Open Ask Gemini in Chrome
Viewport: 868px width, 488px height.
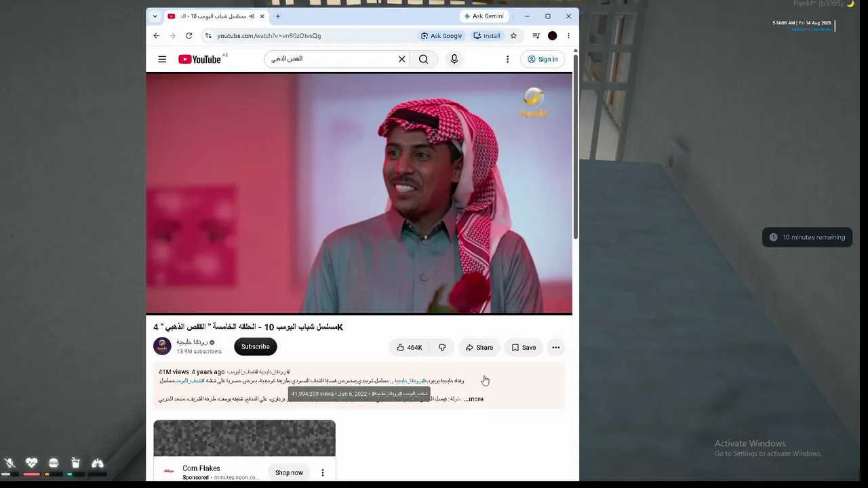pyautogui.click(x=484, y=16)
